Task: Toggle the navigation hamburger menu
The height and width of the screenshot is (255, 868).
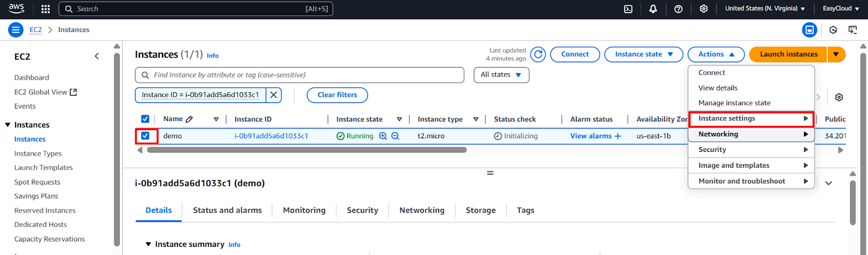Action: 16,30
